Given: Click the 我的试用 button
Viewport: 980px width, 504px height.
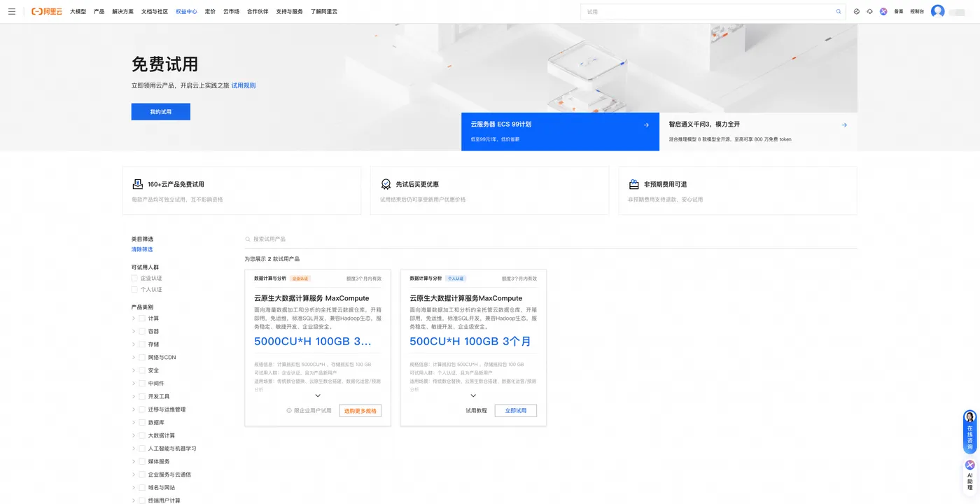Looking at the screenshot, I should (161, 112).
